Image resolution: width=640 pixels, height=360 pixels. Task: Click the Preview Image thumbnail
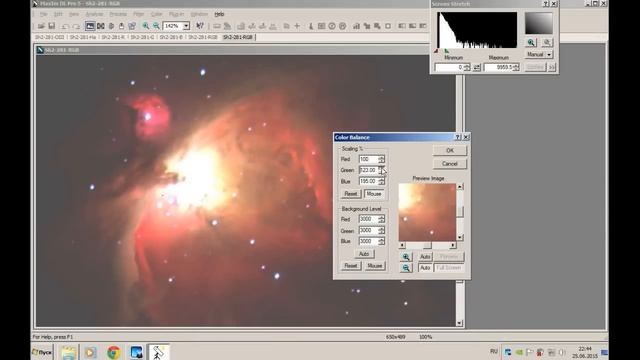pos(427,212)
